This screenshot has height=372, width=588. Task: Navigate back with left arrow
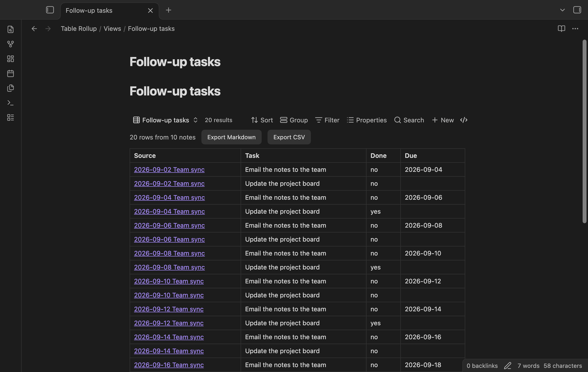pos(34,28)
